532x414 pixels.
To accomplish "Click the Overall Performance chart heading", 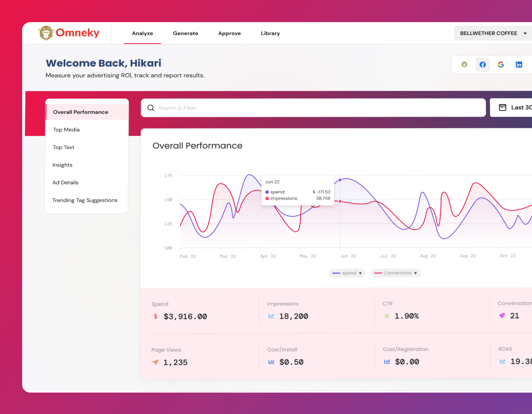I will [x=197, y=146].
